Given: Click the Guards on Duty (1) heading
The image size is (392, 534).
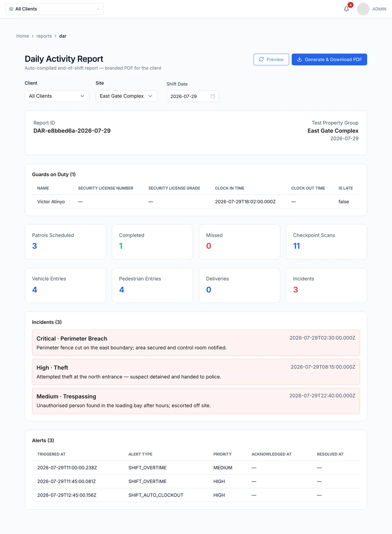Looking at the screenshot, I should [54, 174].
